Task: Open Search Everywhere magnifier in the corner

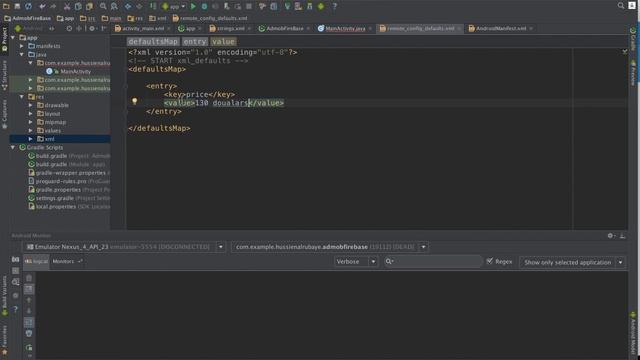Action: pos(621,5)
